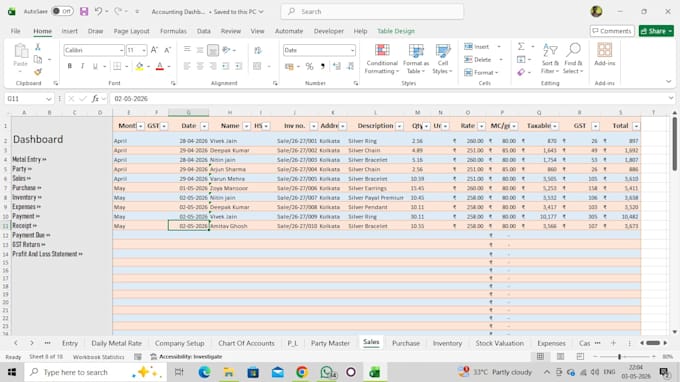The height and width of the screenshot is (382, 680).
Task: Add a new sheet with plus icon
Action: tap(613, 343)
